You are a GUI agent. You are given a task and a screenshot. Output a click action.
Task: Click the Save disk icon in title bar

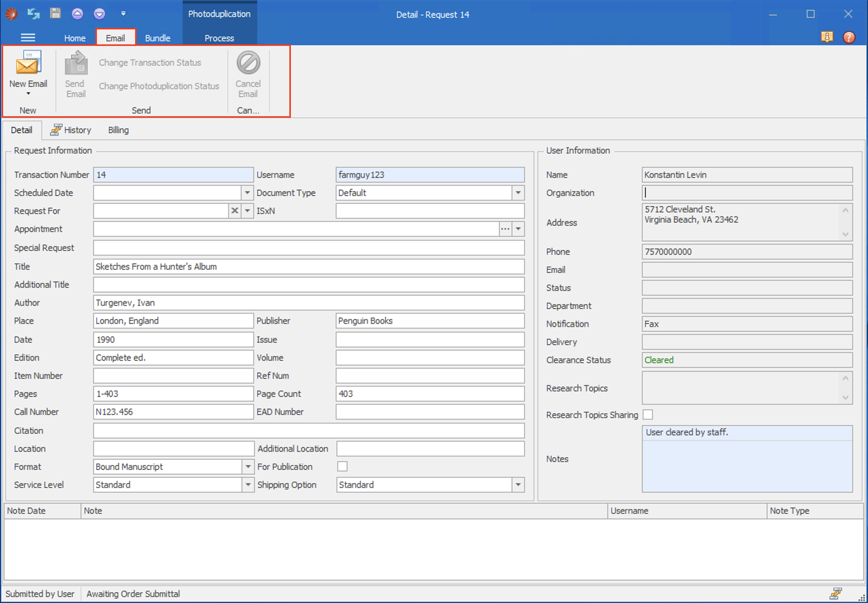(x=55, y=14)
